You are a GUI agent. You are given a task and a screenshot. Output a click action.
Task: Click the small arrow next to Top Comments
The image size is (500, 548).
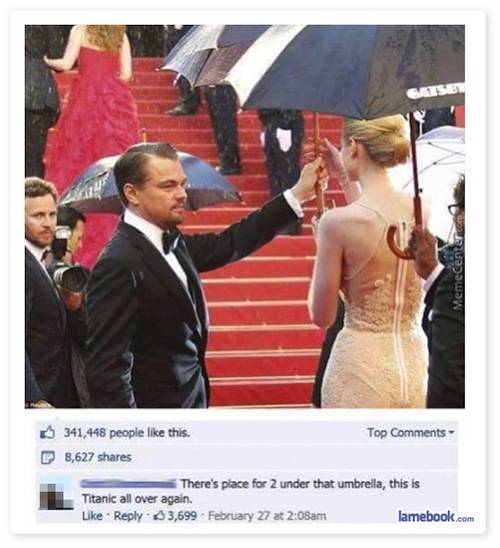[x=451, y=433]
